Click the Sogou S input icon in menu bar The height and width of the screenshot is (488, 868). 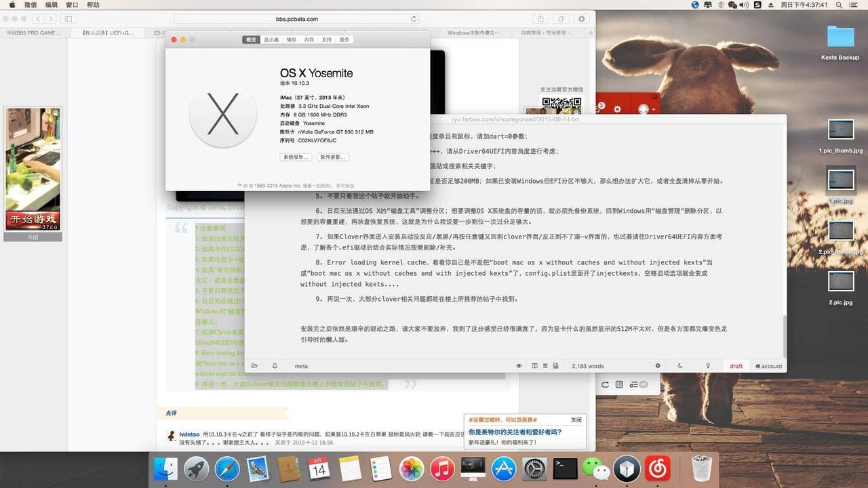(x=757, y=5)
